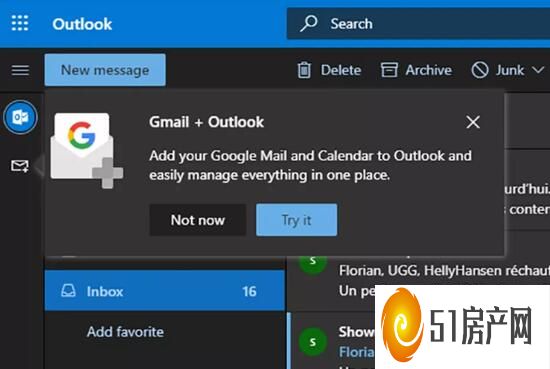This screenshot has width=550, height=369.
Task: Click the Junk blocked-circle icon
Action: [x=480, y=70]
